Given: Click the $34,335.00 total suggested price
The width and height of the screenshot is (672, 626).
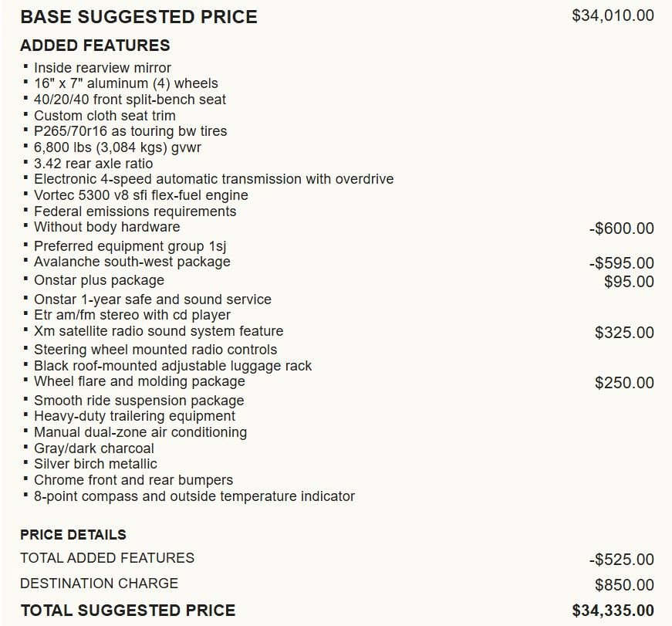Looking at the screenshot, I should pyautogui.click(x=613, y=611).
